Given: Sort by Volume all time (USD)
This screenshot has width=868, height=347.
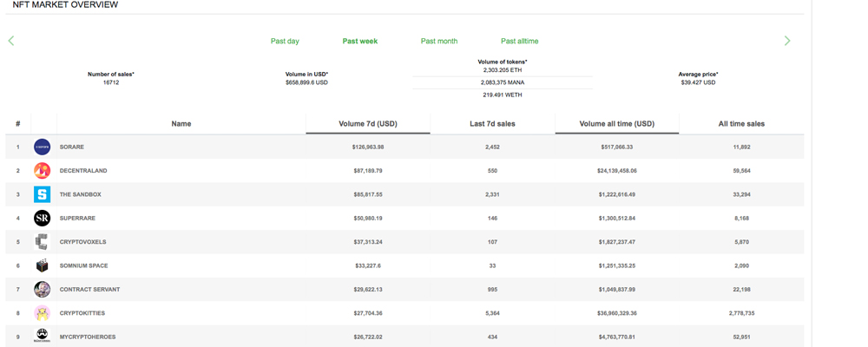Looking at the screenshot, I should [x=616, y=124].
